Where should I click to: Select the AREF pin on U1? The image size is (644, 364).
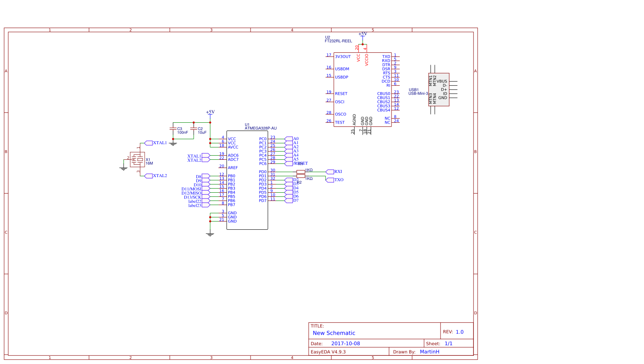point(232,168)
